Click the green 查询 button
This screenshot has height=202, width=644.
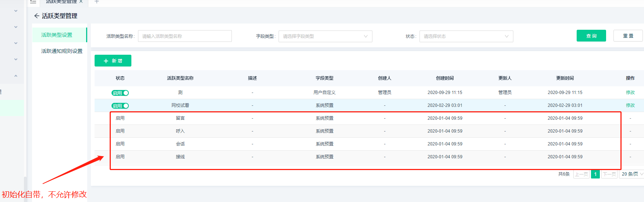click(591, 36)
